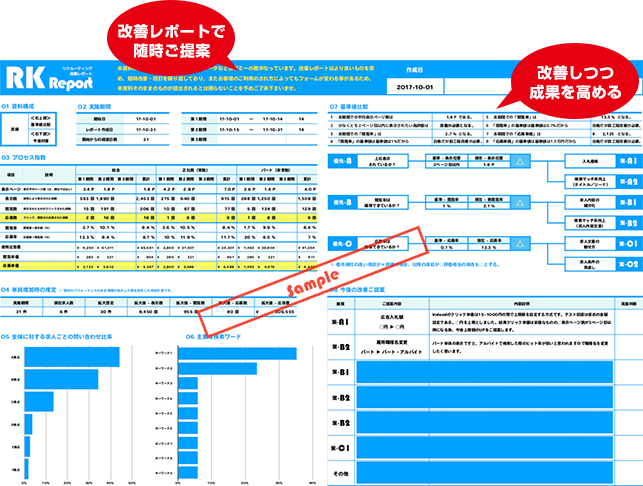Click the 206 views total cell
Screen dimensions: 643x486
(146, 208)
